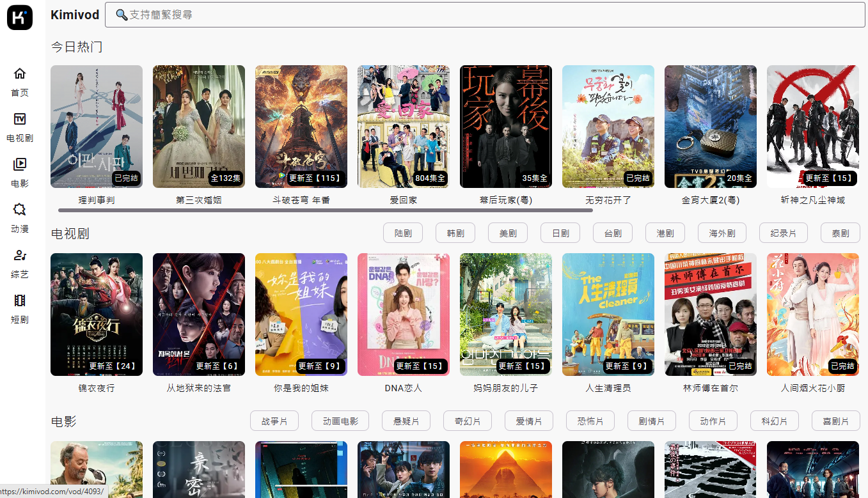Viewport: 868px width, 498px height.
Task: Select the 剧情片 movie genre
Action: pyautogui.click(x=652, y=421)
